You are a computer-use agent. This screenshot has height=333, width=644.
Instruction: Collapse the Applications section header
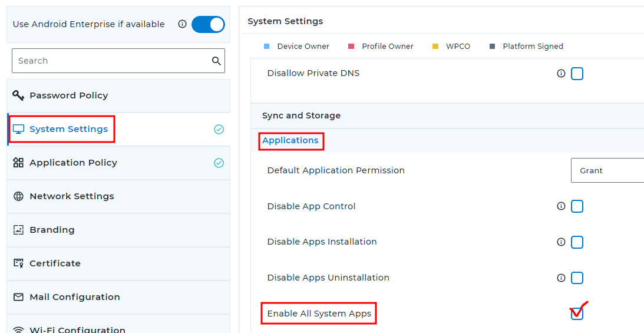[x=447, y=140]
